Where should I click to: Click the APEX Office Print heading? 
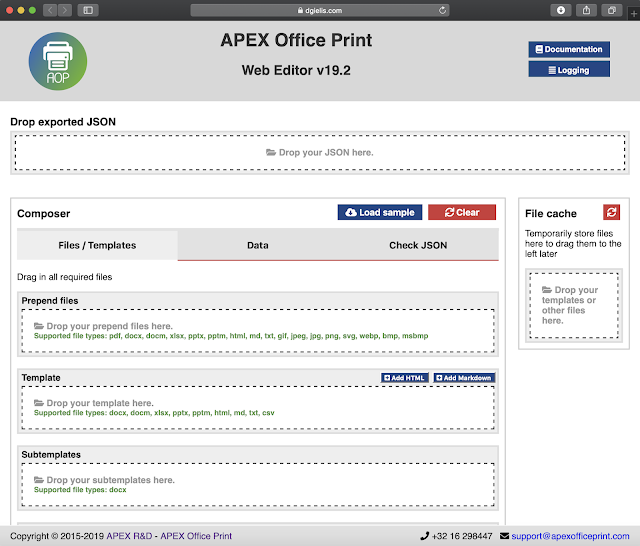point(296,40)
